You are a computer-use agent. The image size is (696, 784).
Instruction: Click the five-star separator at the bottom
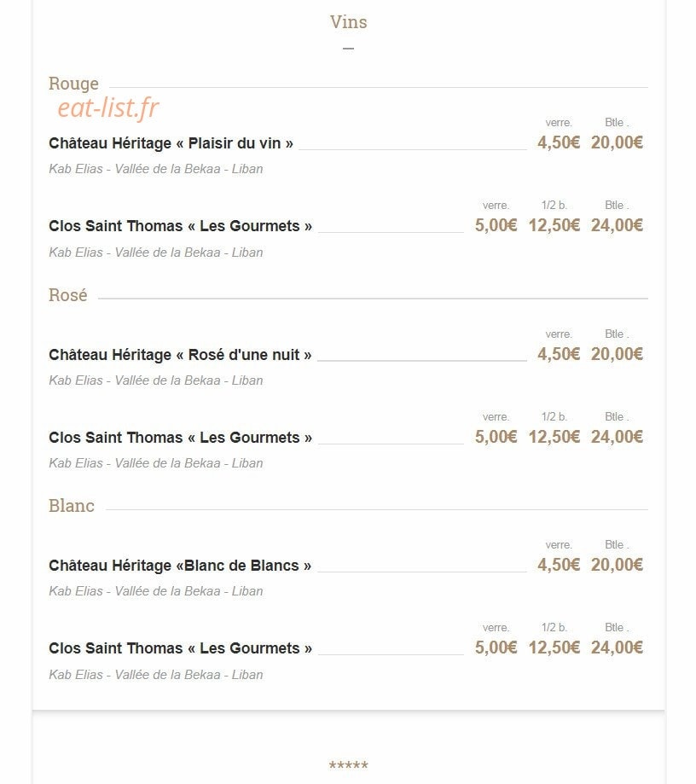(349, 765)
